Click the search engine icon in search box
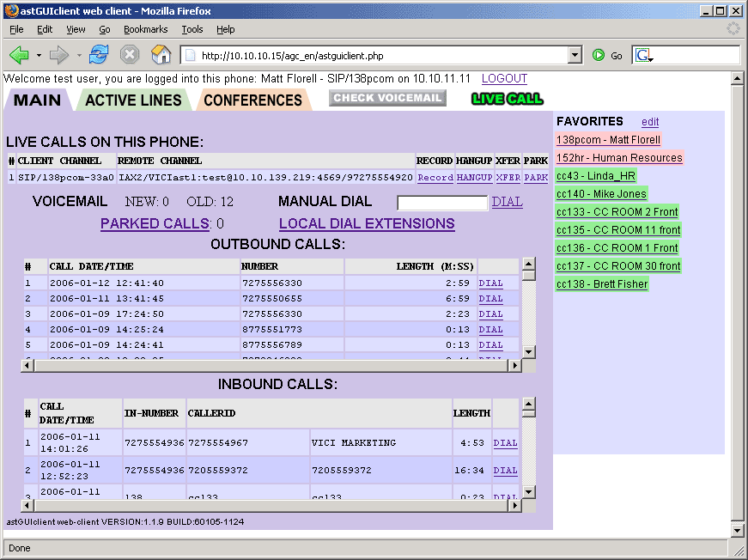This screenshot has width=748, height=560. [x=643, y=55]
